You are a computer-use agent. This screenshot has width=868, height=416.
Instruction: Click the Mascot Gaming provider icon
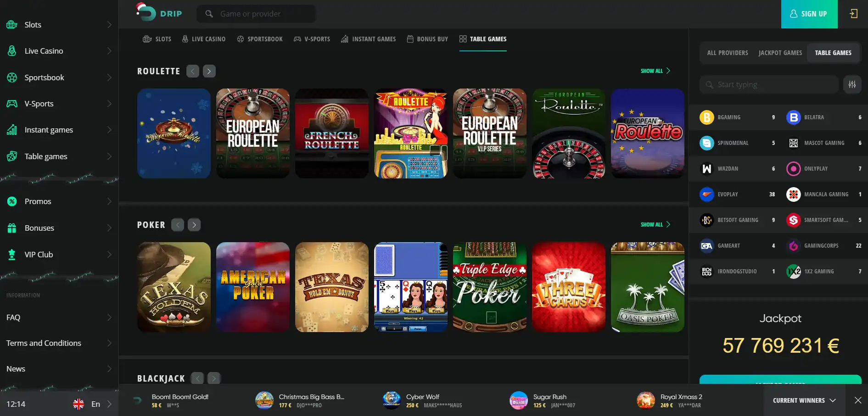[x=793, y=143]
